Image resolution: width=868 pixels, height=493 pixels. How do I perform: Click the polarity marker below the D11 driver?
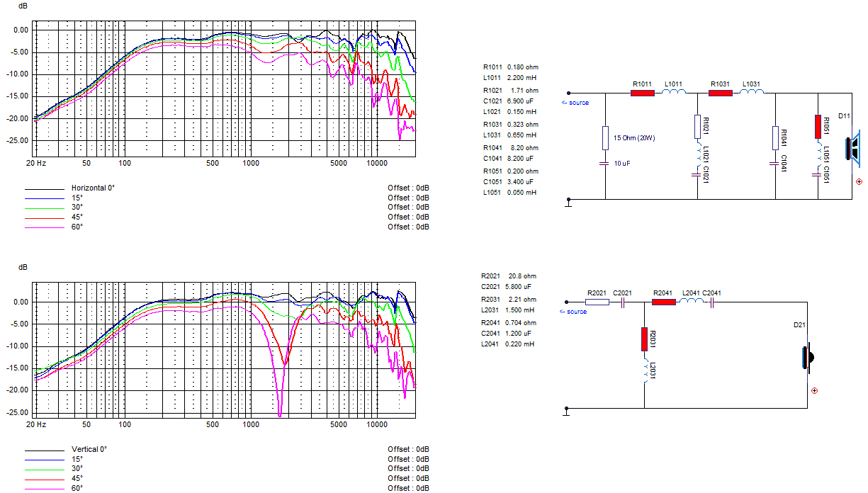(859, 182)
